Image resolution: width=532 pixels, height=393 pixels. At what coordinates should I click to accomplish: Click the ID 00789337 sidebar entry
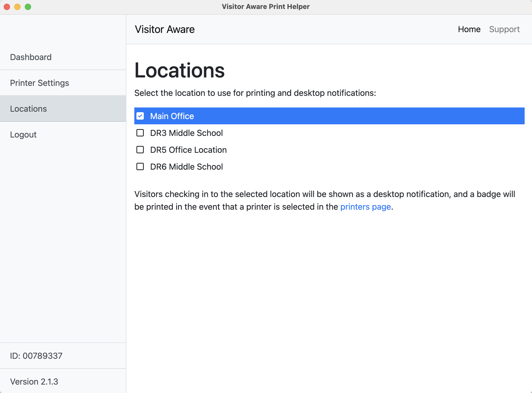36,356
